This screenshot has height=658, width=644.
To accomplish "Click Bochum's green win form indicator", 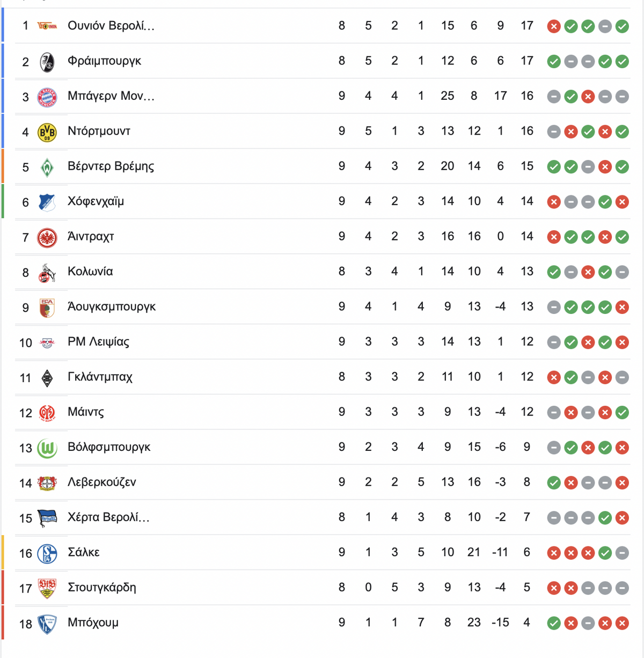I will (x=554, y=623).
